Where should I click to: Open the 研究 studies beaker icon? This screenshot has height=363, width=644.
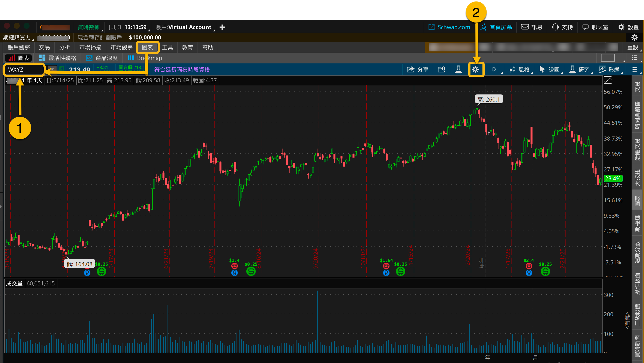point(573,69)
